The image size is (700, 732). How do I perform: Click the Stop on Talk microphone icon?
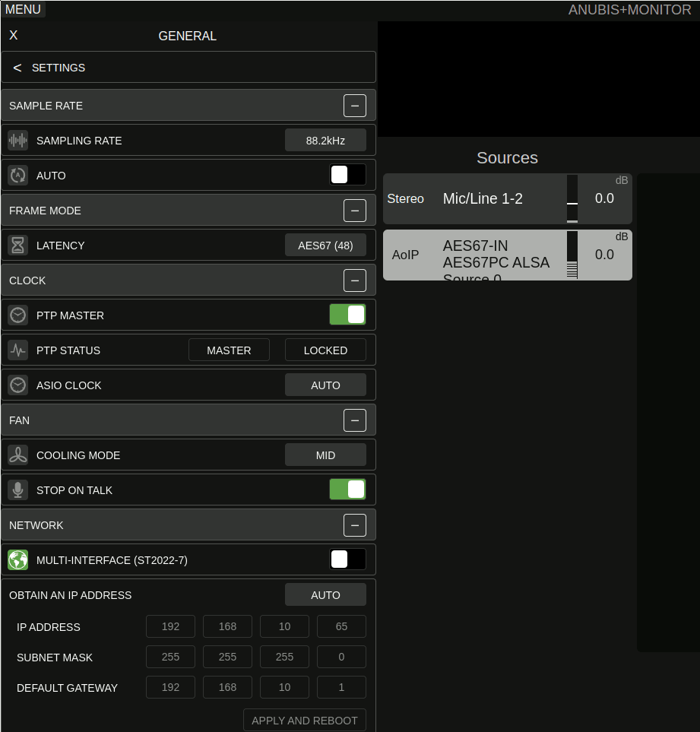coord(17,490)
